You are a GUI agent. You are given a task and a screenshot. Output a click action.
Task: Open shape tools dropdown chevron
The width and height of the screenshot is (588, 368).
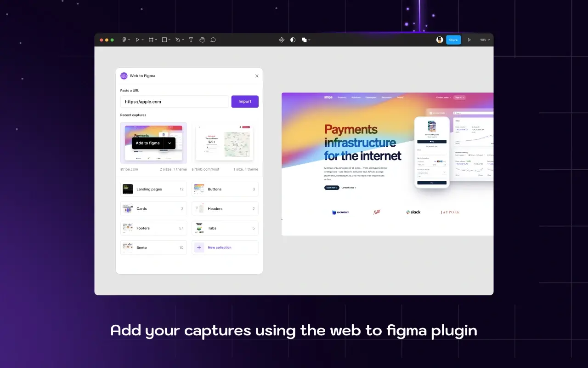click(x=170, y=40)
